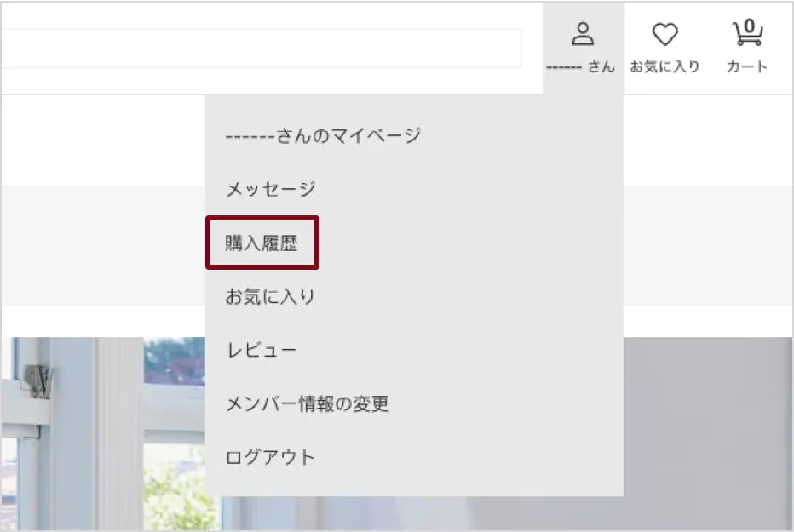Click ログアウト to sign out
Viewport: 794px width, 532px height.
pos(270,458)
